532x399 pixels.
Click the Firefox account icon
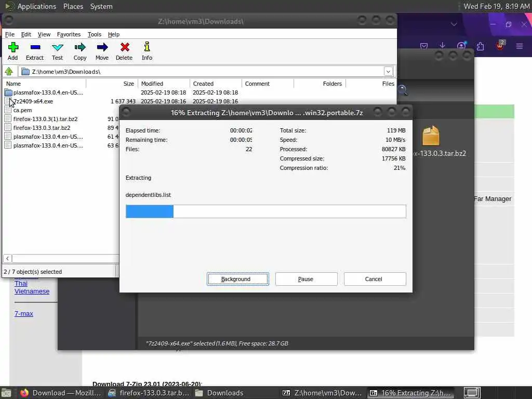(461, 46)
